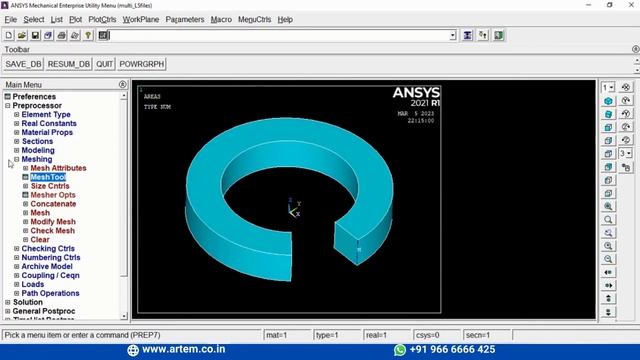Open the window number dropdown showing 1
The image size is (640, 360).
click(608, 87)
